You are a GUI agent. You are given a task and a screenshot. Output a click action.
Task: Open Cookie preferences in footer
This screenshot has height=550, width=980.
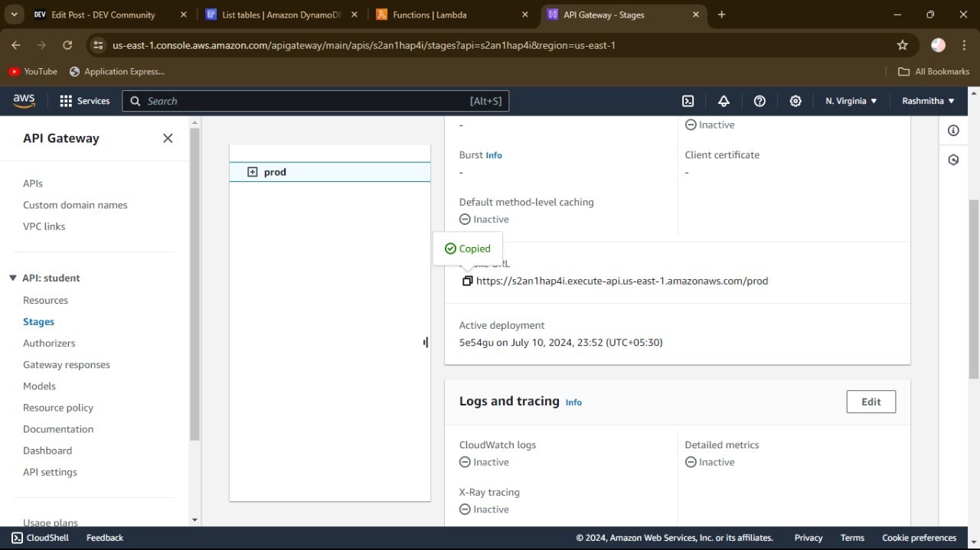pos(920,538)
